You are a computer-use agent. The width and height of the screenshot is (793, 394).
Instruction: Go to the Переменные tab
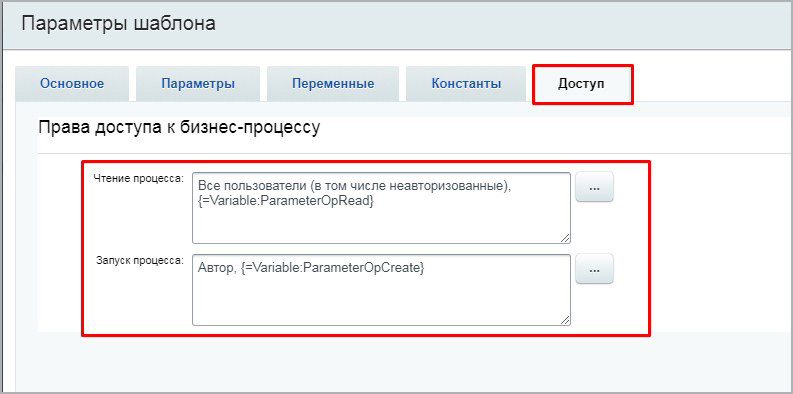point(333,83)
